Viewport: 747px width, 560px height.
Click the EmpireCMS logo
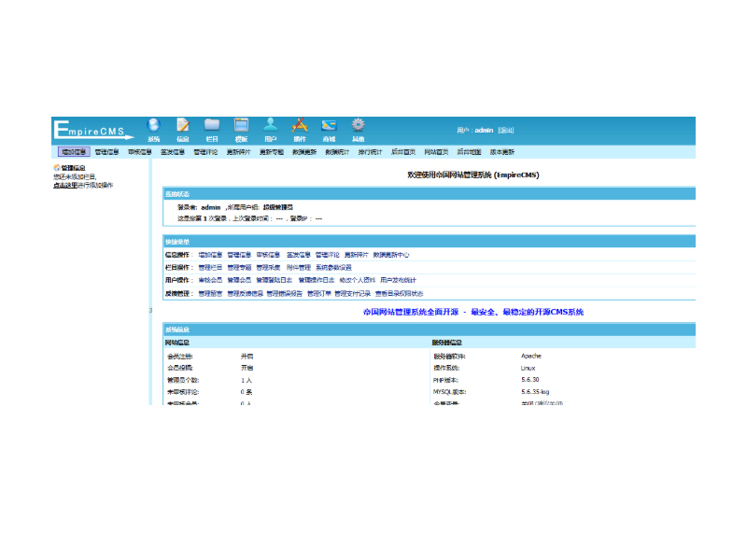[x=92, y=130]
